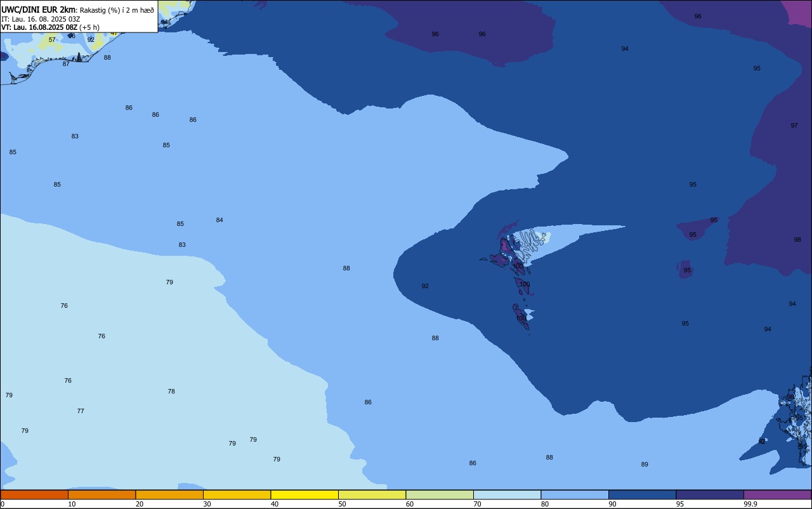
Task: Choose the purple legend swatch above 99.9
Action: click(777, 494)
